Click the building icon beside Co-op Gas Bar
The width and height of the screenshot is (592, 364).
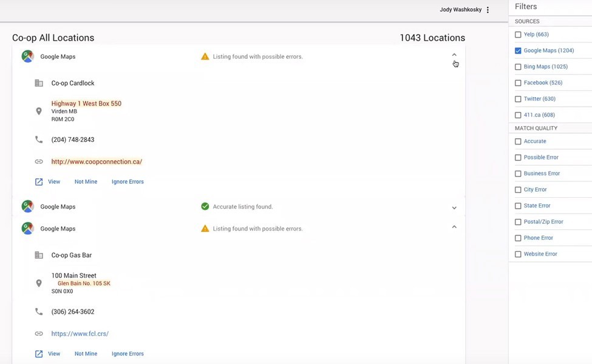click(39, 255)
